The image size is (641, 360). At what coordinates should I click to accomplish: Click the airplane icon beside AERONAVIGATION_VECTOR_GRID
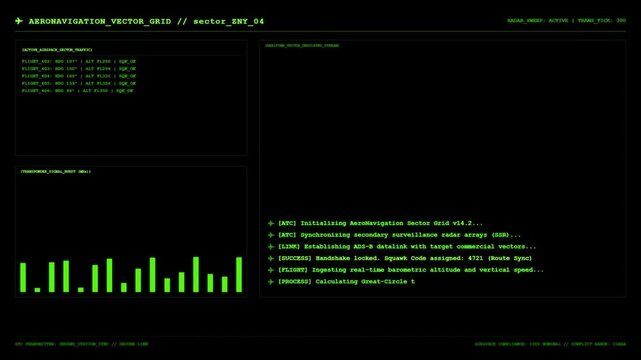coord(19,21)
